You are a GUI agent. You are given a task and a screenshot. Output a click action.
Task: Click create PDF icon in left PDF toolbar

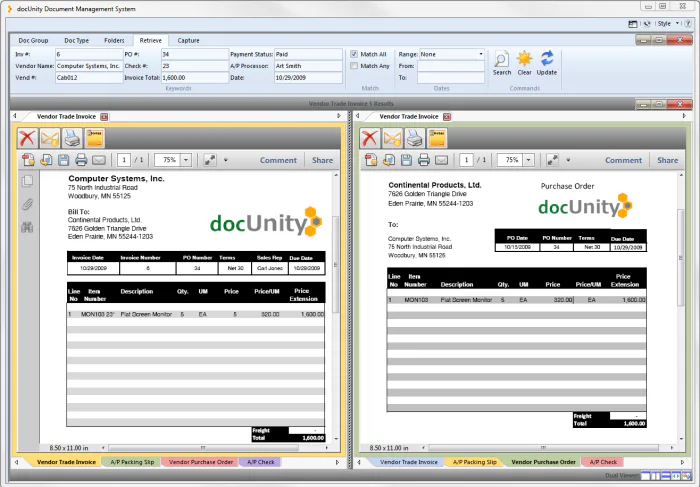point(29,160)
